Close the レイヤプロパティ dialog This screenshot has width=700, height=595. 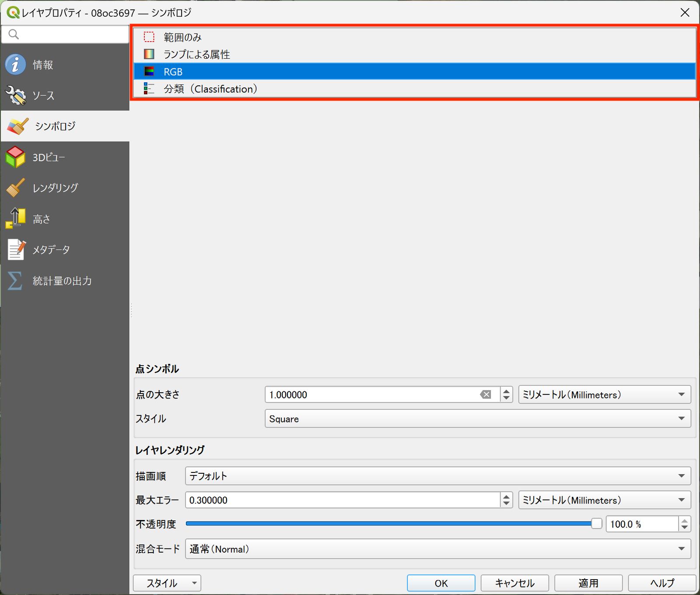pyautogui.click(x=685, y=13)
